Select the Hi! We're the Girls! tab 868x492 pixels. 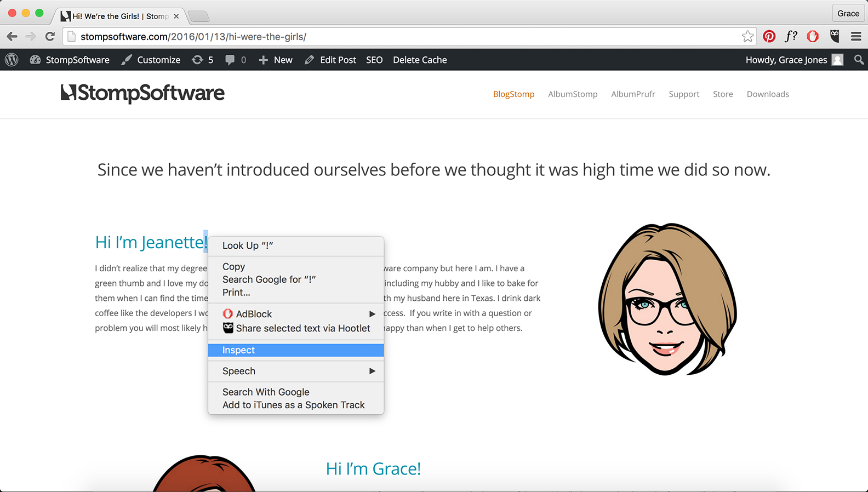click(119, 16)
